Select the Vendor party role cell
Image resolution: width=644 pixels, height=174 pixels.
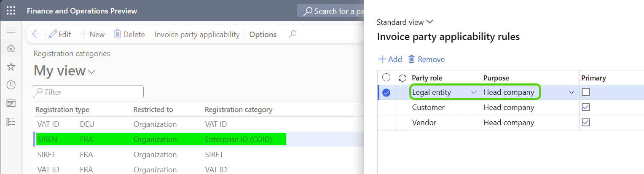click(x=424, y=123)
